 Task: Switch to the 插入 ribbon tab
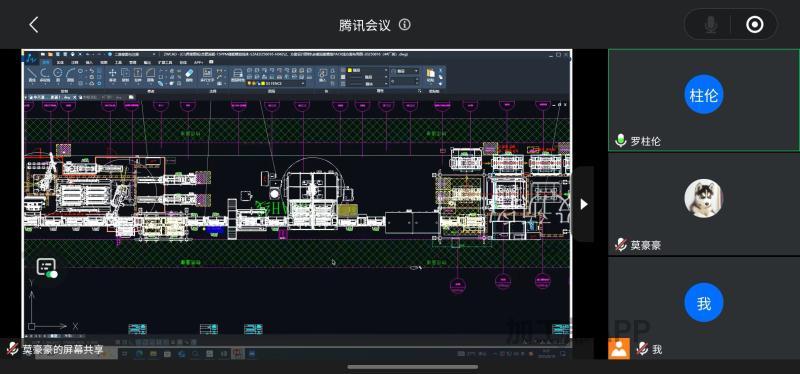[89, 63]
